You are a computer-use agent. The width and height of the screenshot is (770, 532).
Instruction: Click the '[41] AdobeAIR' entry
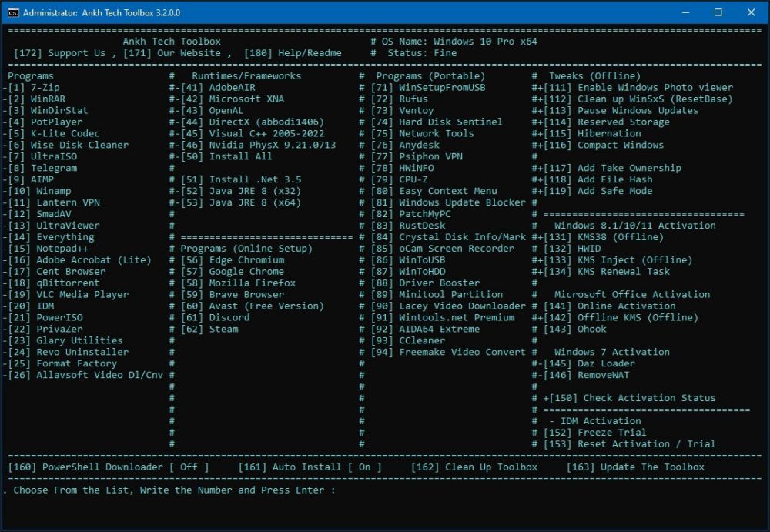pos(218,88)
